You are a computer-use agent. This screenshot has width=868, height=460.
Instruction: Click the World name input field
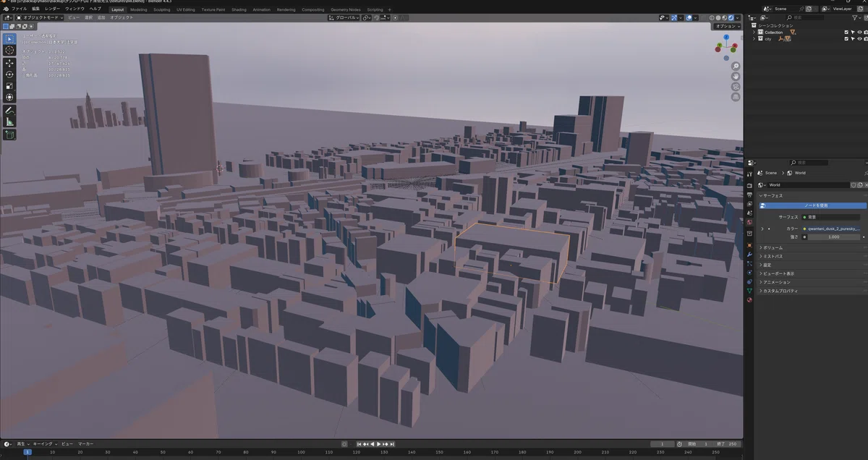click(808, 185)
